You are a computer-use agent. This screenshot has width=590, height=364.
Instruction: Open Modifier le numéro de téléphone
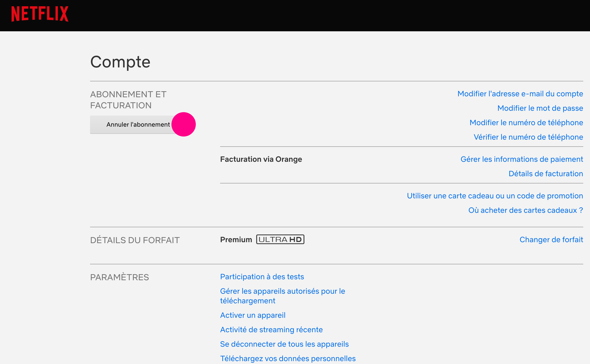pos(526,123)
